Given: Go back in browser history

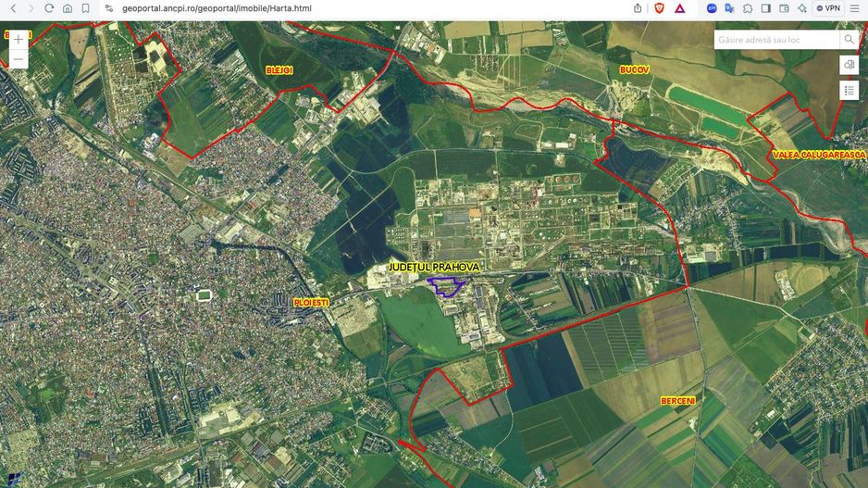Looking at the screenshot, I should 13,8.
